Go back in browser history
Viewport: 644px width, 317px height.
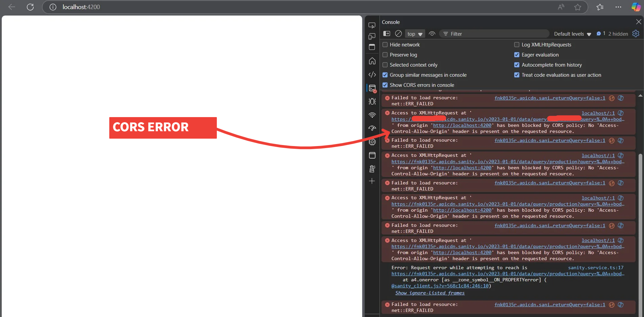(12, 7)
